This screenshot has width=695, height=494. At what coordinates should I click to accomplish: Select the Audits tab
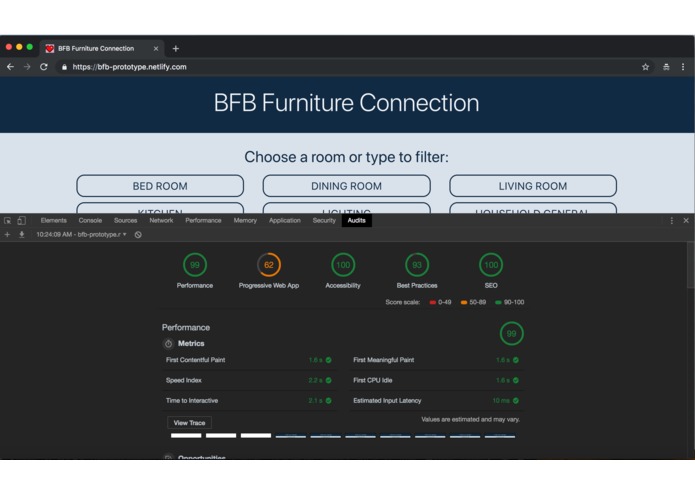click(x=357, y=220)
